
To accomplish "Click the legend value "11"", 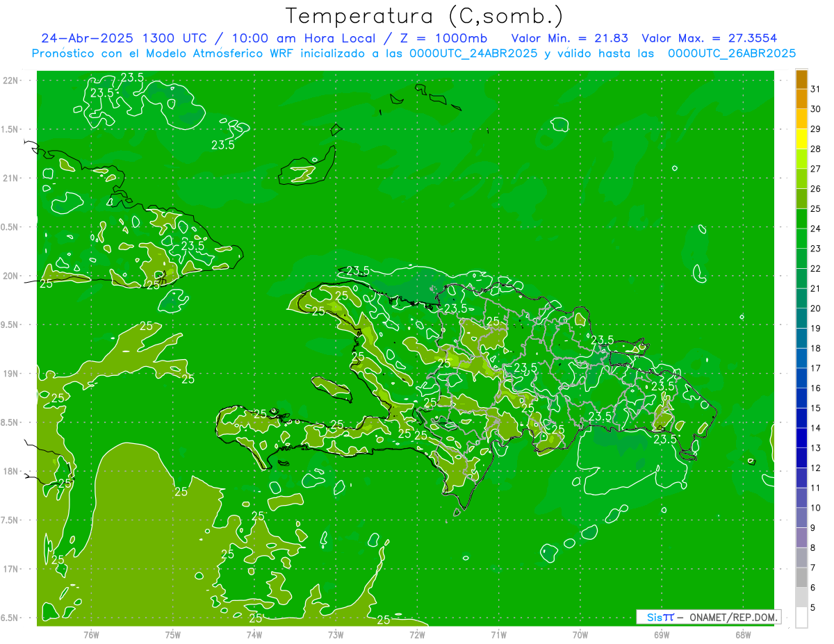I will pyautogui.click(x=816, y=488).
